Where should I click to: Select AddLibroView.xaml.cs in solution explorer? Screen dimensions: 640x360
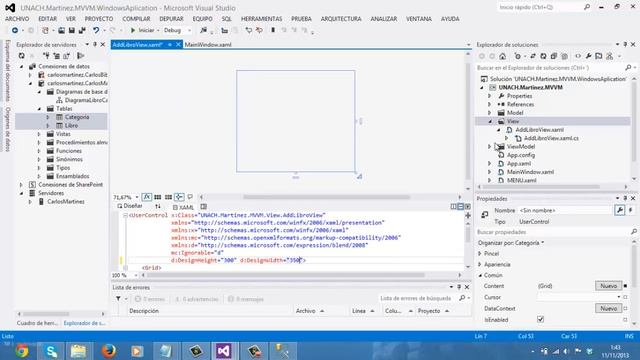pyautogui.click(x=551, y=138)
